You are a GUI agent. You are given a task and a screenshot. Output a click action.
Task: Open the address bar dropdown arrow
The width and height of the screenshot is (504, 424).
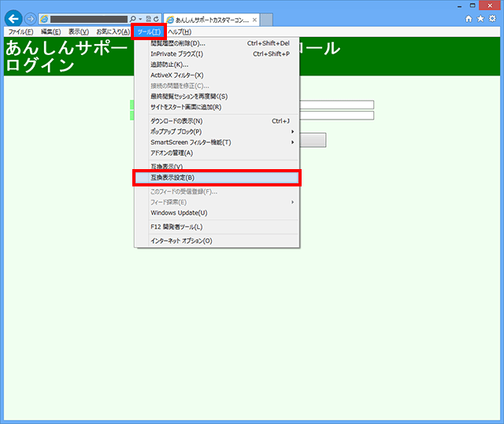click(139, 18)
